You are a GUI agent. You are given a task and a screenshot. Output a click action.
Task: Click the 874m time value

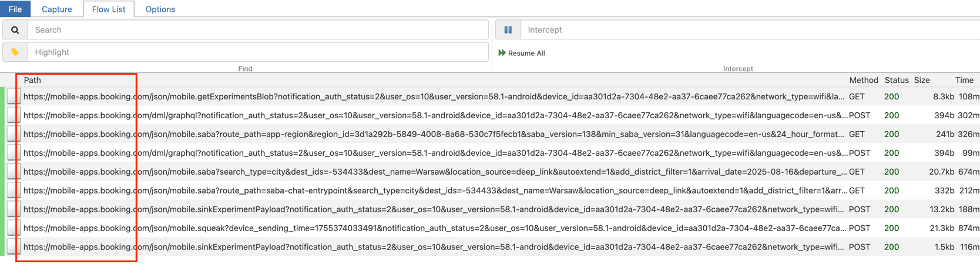[969, 228]
